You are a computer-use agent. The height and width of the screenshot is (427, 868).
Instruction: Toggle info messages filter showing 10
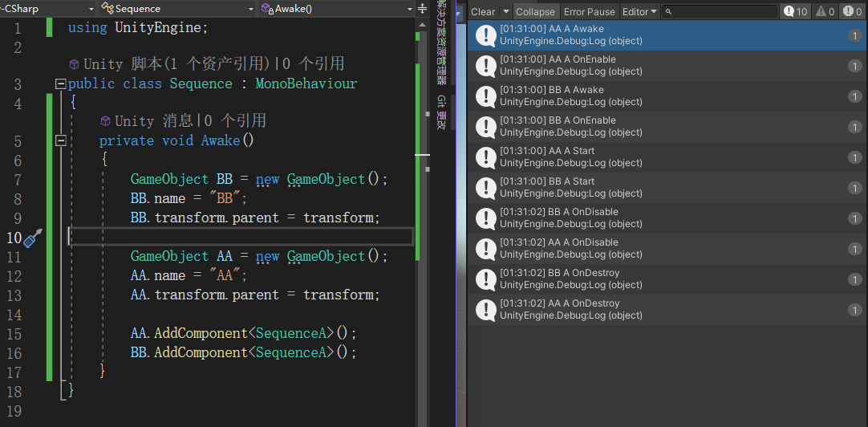click(x=795, y=11)
